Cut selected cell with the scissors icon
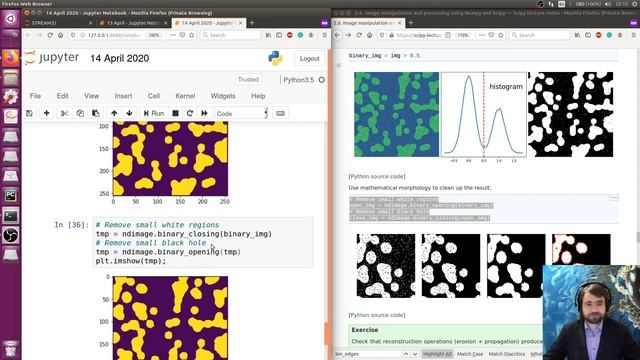Image resolution: width=640 pixels, height=360 pixels. click(x=64, y=113)
